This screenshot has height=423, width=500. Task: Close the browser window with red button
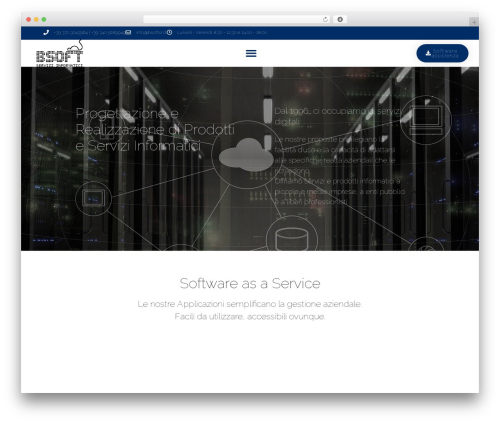coord(29,19)
